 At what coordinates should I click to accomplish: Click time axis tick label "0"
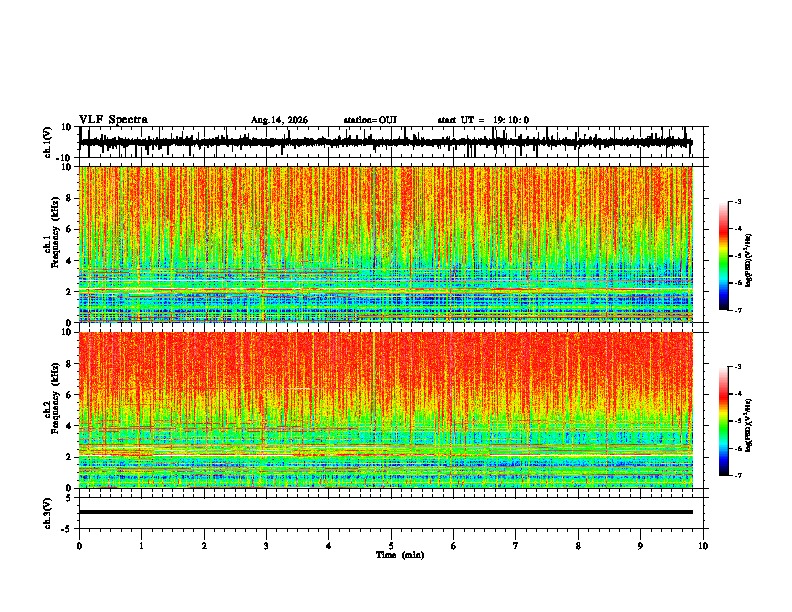pos(79,546)
